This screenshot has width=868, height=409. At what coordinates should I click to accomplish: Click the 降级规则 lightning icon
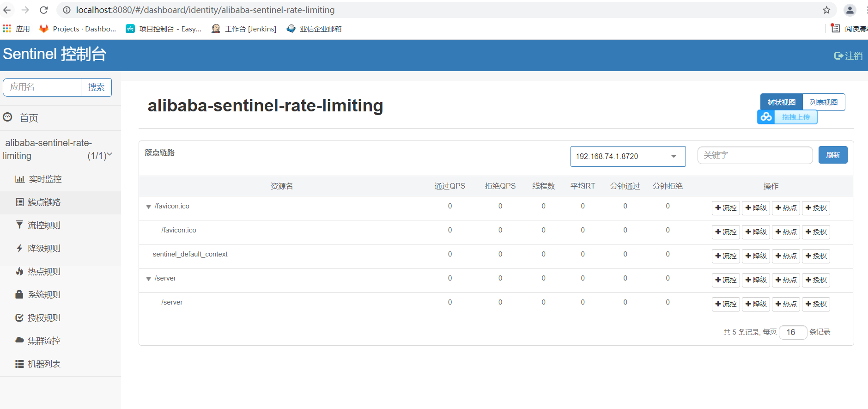click(x=19, y=248)
